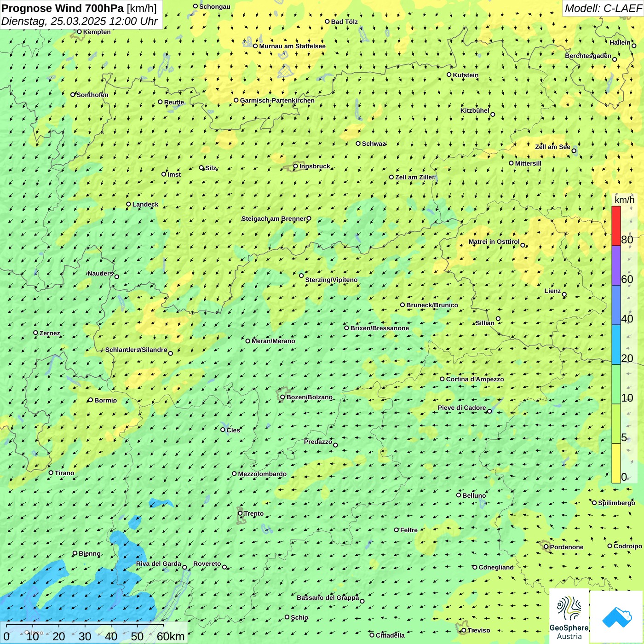
Task: Click the 'Cortina d'Ampezzo' label
Action: point(475,379)
